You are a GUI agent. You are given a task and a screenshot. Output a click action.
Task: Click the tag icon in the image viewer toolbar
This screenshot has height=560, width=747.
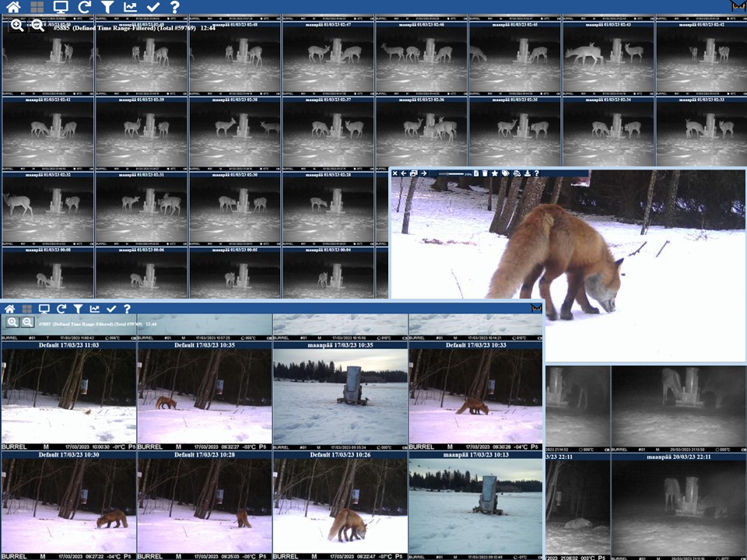[x=505, y=173]
